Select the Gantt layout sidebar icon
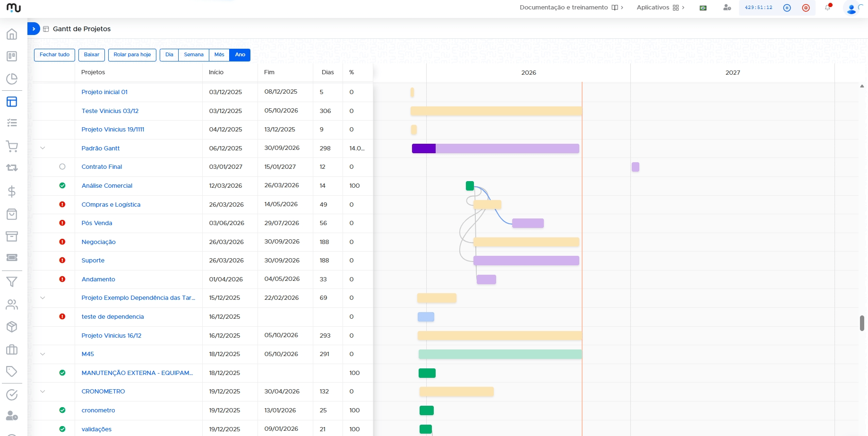This screenshot has width=868, height=436. point(12,102)
